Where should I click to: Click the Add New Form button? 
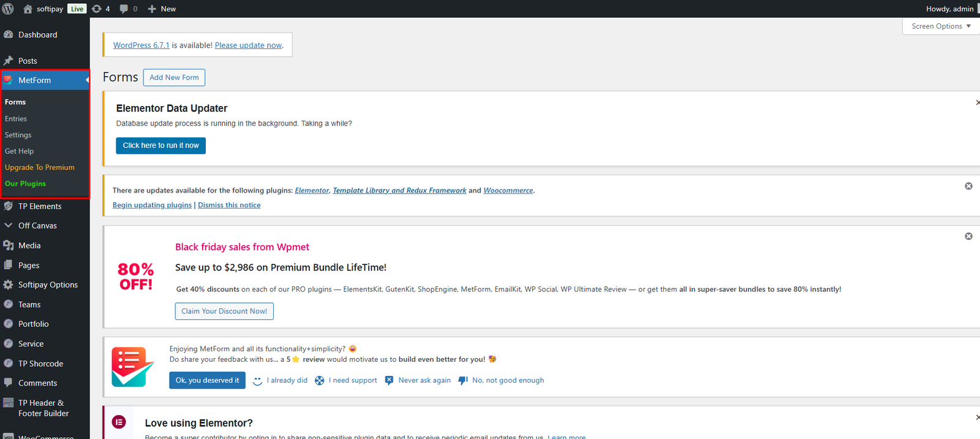(174, 78)
